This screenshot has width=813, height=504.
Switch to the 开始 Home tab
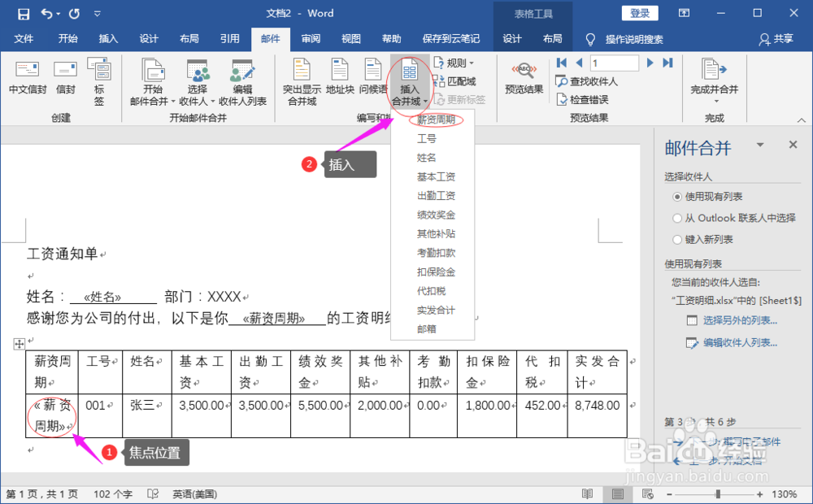point(68,39)
